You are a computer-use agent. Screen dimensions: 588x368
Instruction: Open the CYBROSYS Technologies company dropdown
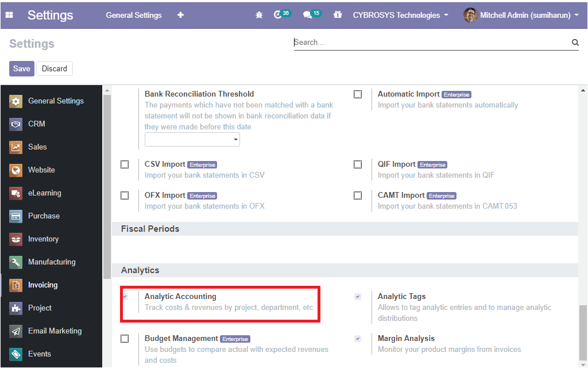click(400, 15)
